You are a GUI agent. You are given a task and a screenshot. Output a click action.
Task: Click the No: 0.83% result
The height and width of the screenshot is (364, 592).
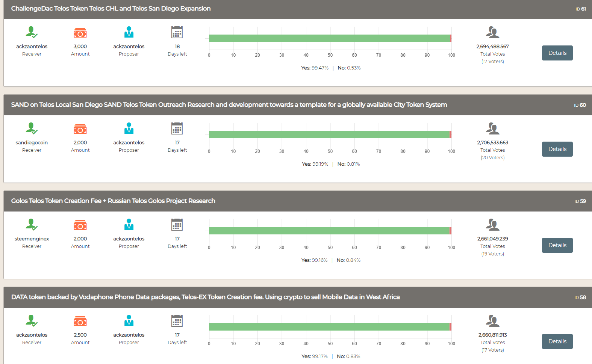click(x=348, y=356)
